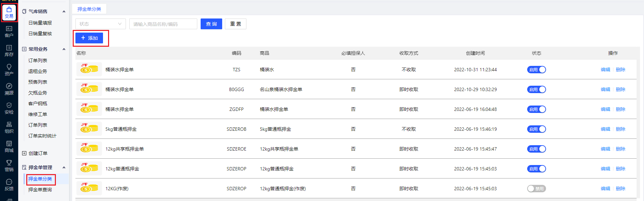Click the 创建时间 column header
Image resolution: width=644 pixels, height=201 pixels.
(x=475, y=53)
